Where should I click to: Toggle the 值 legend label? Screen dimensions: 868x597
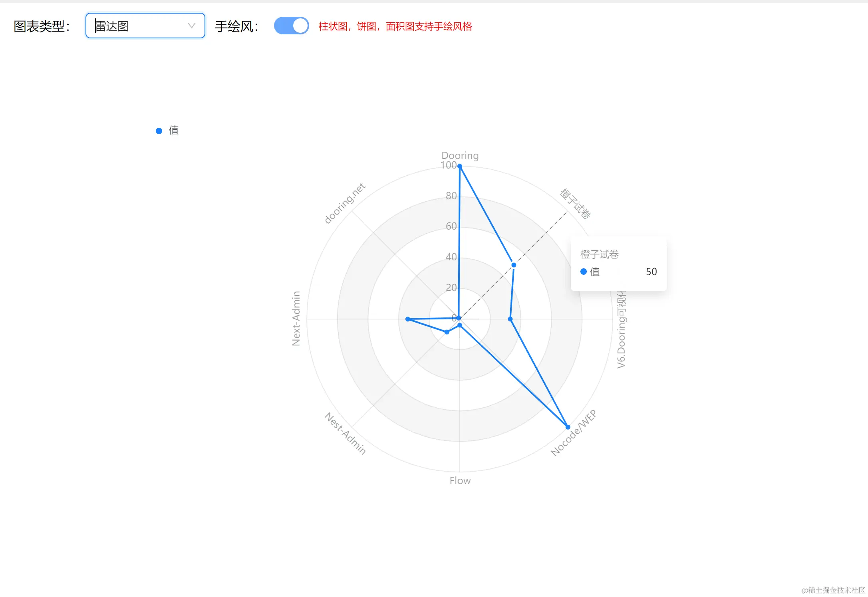click(174, 131)
